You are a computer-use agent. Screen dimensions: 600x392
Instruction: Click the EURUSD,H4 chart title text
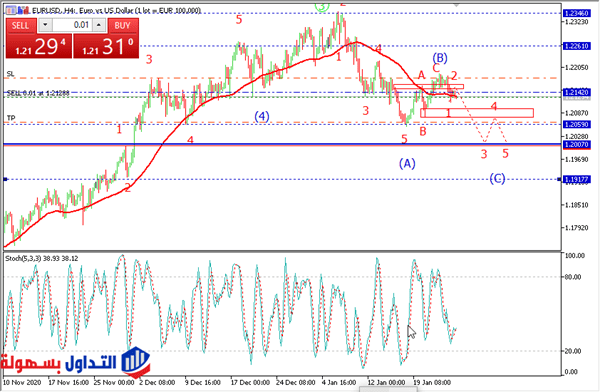pyautogui.click(x=116, y=11)
